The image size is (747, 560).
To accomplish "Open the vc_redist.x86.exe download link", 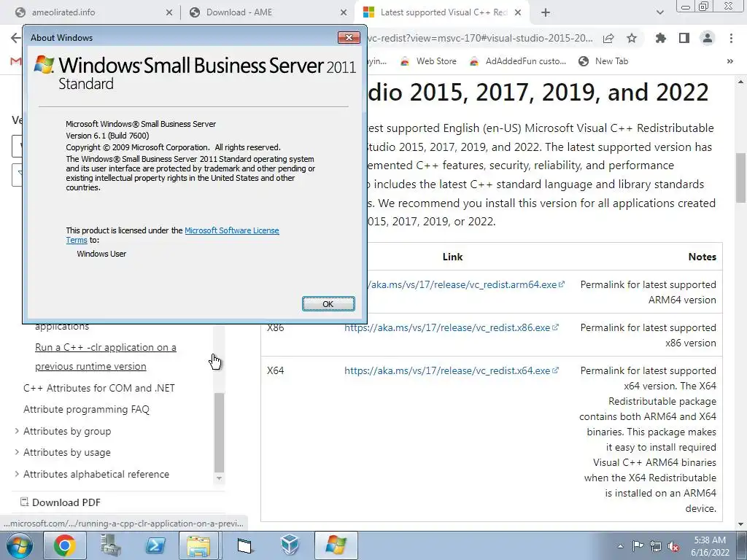I will (452, 327).
